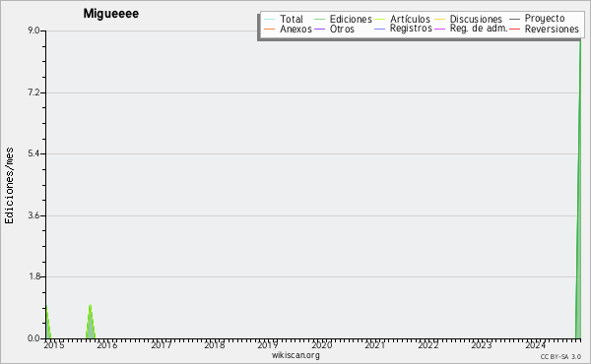Click the wikiscan.org label
The width and height of the screenshot is (591, 364).
[295, 355]
